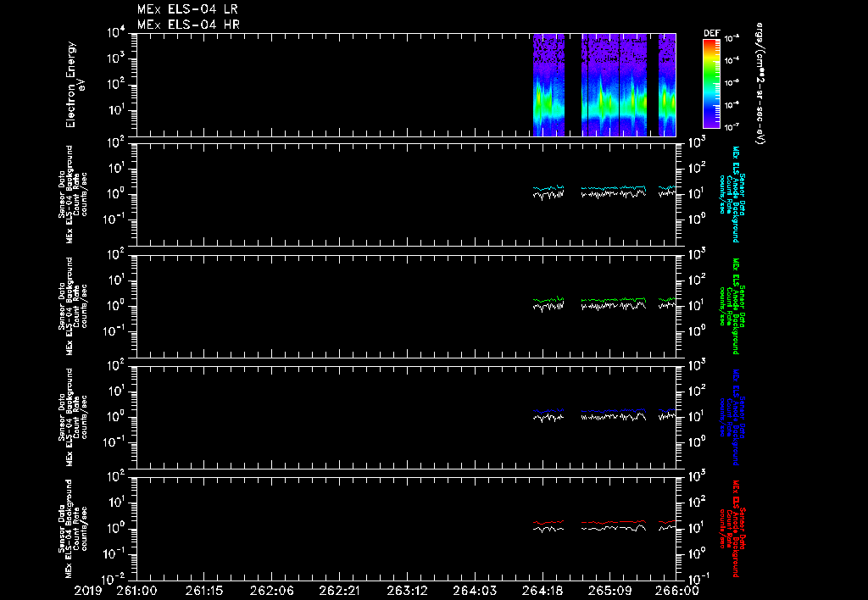This screenshot has width=868, height=600.
Task: Click the left axis label of the bottom panel
Action: [73, 529]
